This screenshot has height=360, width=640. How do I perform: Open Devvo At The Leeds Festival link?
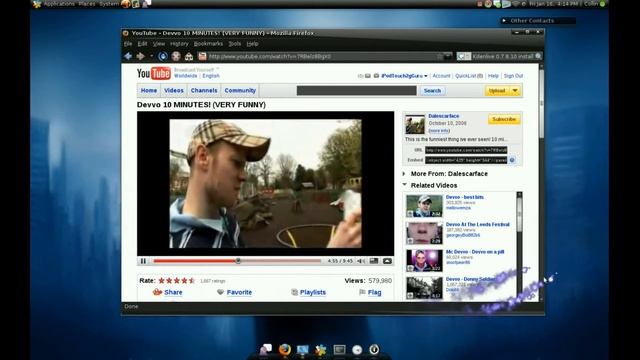[478, 224]
